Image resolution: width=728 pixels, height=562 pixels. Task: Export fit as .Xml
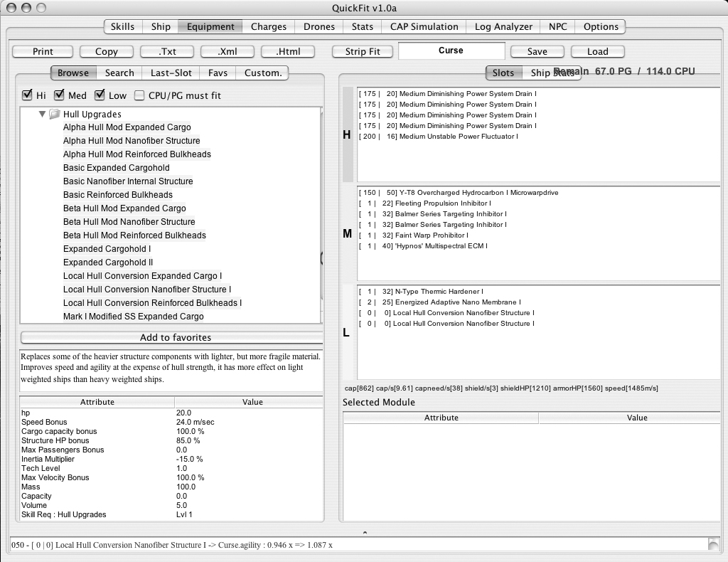click(227, 51)
